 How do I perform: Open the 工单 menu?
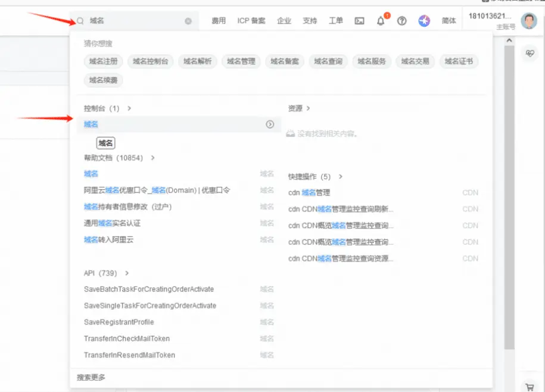point(336,21)
